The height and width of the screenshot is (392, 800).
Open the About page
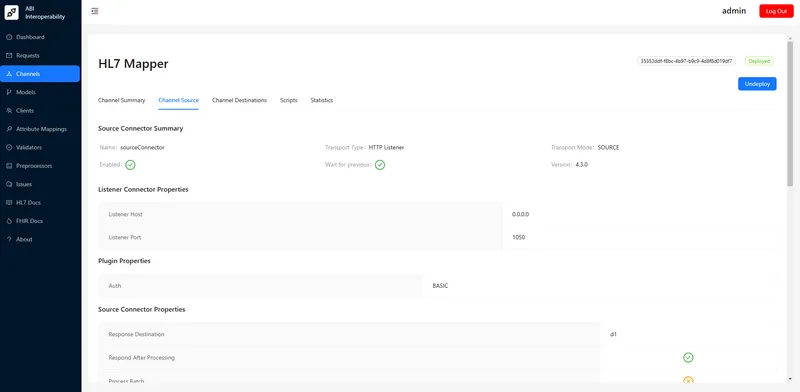pyautogui.click(x=40, y=239)
